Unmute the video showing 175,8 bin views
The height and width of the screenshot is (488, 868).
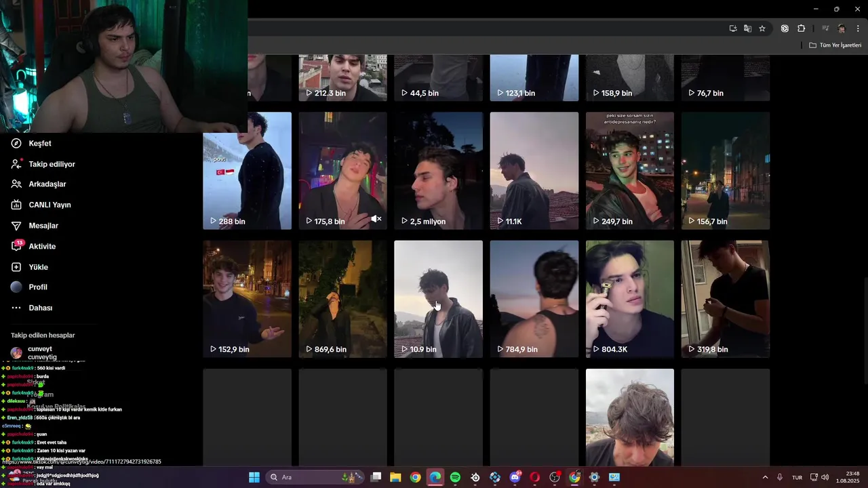click(x=376, y=219)
